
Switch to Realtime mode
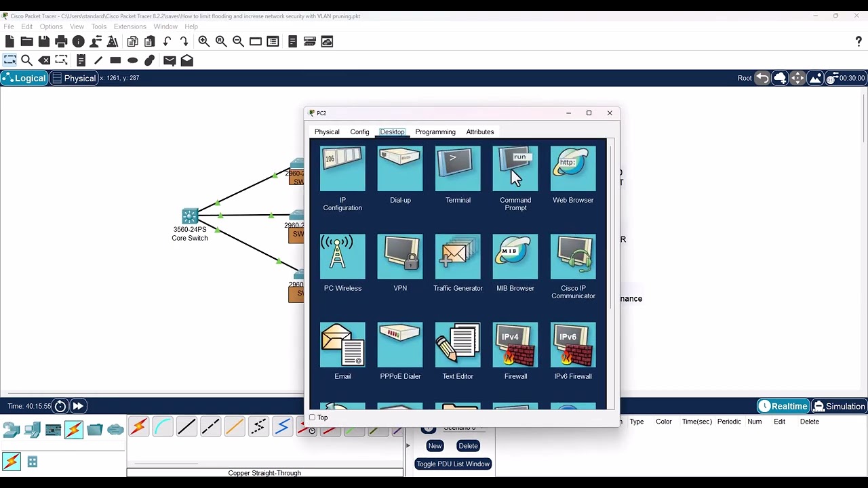pos(784,406)
